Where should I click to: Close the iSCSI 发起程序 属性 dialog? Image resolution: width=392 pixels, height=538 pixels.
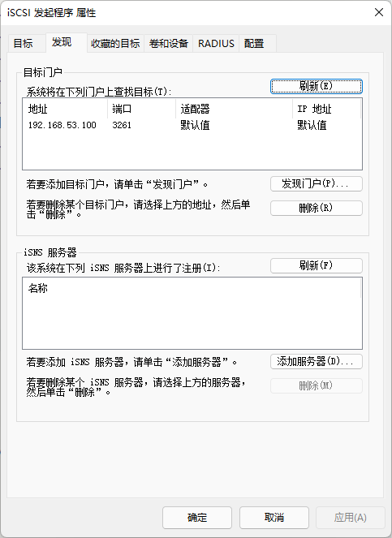coord(379,12)
